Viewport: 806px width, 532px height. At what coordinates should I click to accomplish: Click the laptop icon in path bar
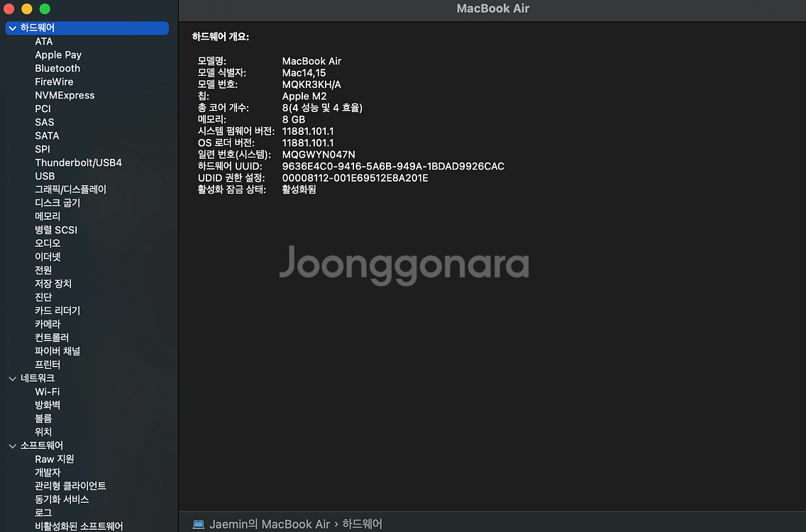[199, 524]
